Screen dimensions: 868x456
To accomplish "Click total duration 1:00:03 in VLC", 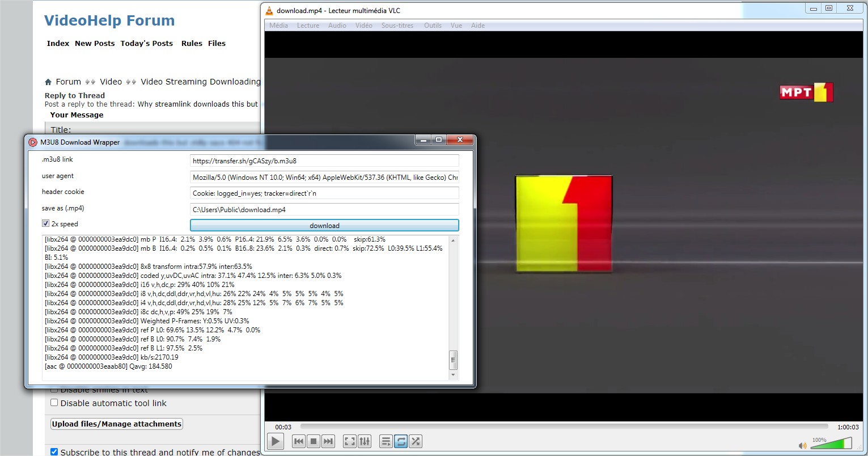I will tap(848, 427).
